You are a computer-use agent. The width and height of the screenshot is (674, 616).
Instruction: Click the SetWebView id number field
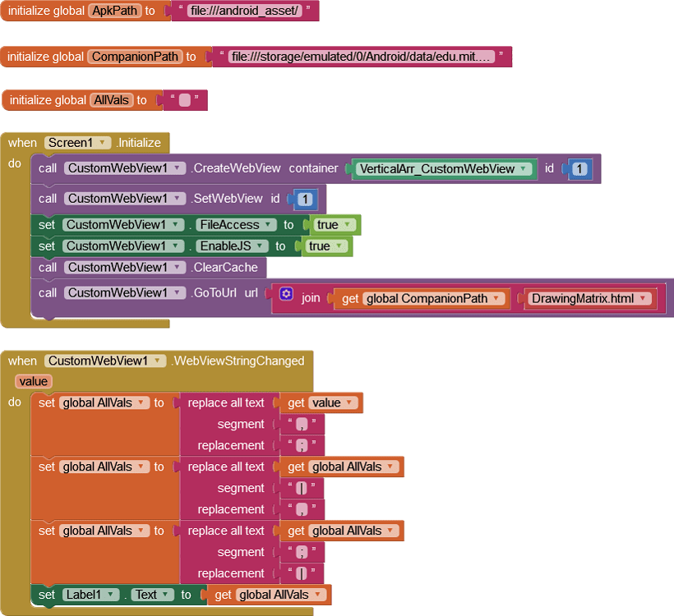[x=306, y=200]
